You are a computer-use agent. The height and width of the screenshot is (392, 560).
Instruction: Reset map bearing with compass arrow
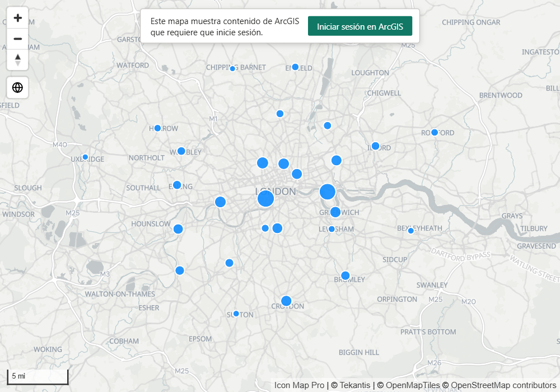click(17, 59)
